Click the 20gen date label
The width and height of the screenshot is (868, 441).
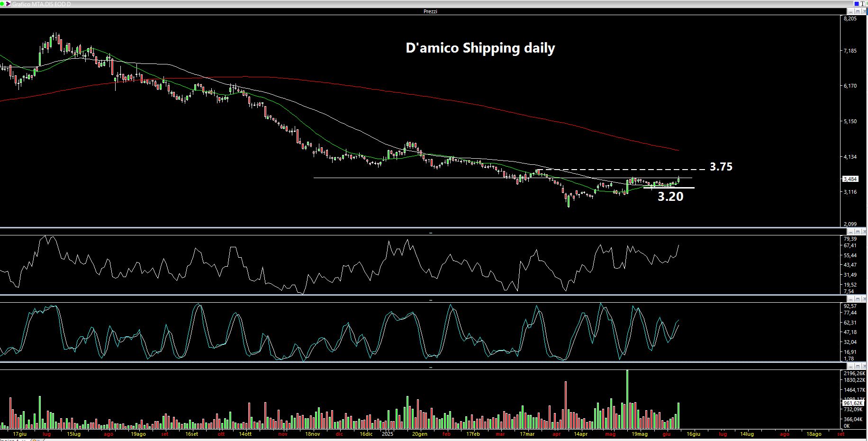tap(420, 434)
